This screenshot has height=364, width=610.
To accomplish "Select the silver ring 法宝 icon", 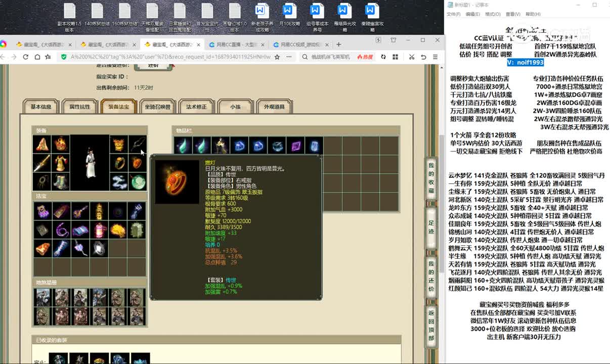I will coord(99,248).
